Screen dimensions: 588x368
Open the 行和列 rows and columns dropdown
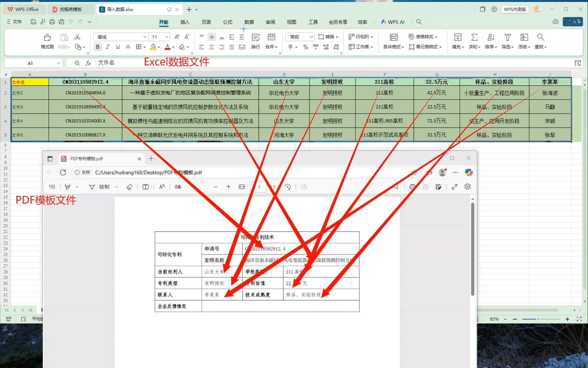click(361, 37)
